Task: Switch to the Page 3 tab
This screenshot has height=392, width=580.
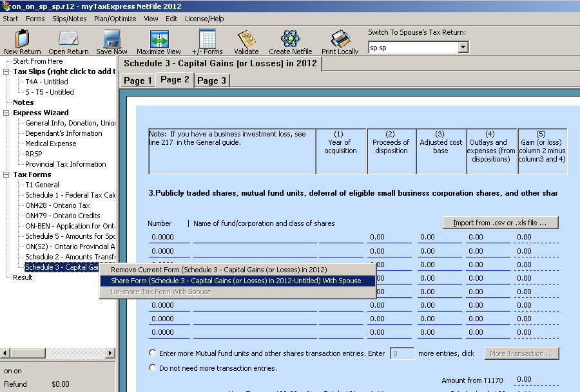Action: (212, 80)
